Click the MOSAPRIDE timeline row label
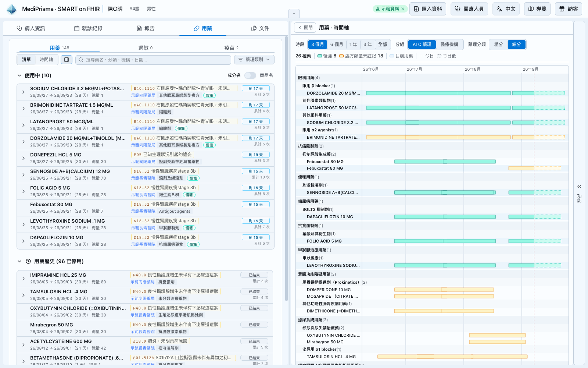The width and height of the screenshot is (588, 368). 332,296
